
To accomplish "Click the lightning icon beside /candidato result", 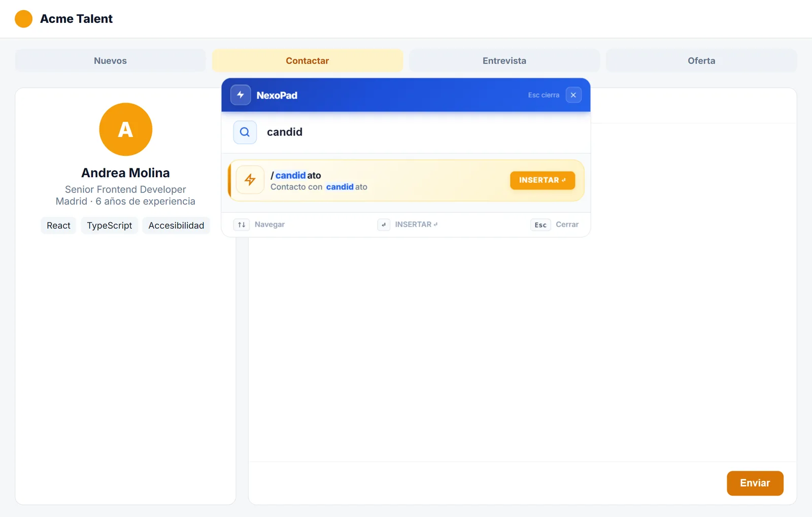I will point(250,180).
